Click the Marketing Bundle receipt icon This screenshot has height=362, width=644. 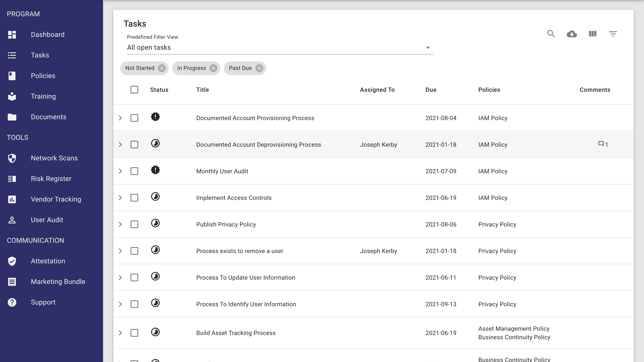tap(12, 282)
